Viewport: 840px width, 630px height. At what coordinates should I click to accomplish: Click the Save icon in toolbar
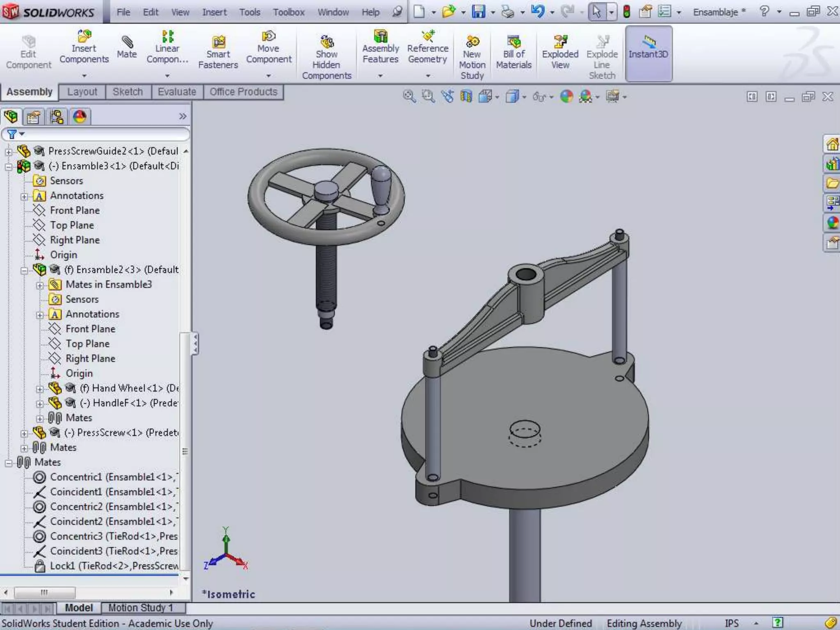478,11
